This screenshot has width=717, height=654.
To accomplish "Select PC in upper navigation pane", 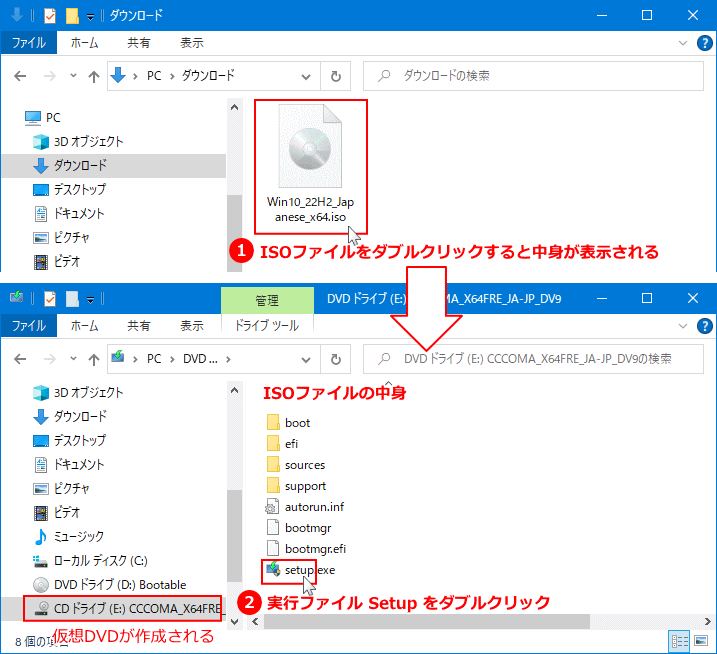I will (x=42, y=118).
